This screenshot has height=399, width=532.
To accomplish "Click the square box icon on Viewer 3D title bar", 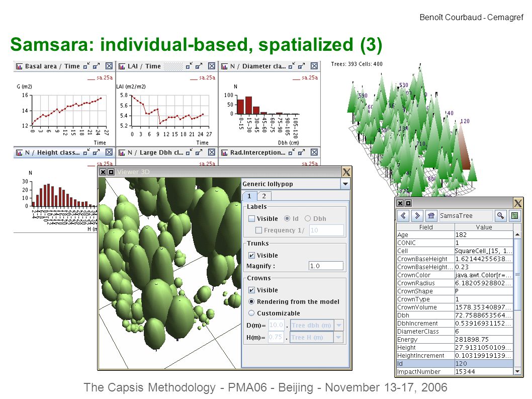I will point(111,172).
